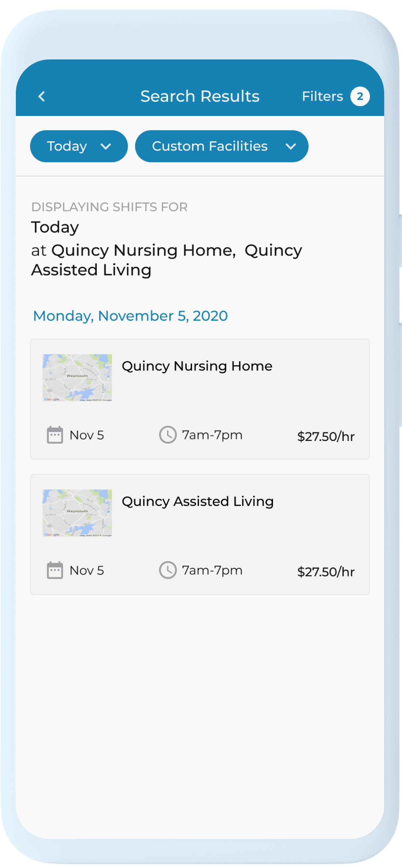Select the Quincy Nursing Home shift title
402x868 pixels.
coord(197,366)
